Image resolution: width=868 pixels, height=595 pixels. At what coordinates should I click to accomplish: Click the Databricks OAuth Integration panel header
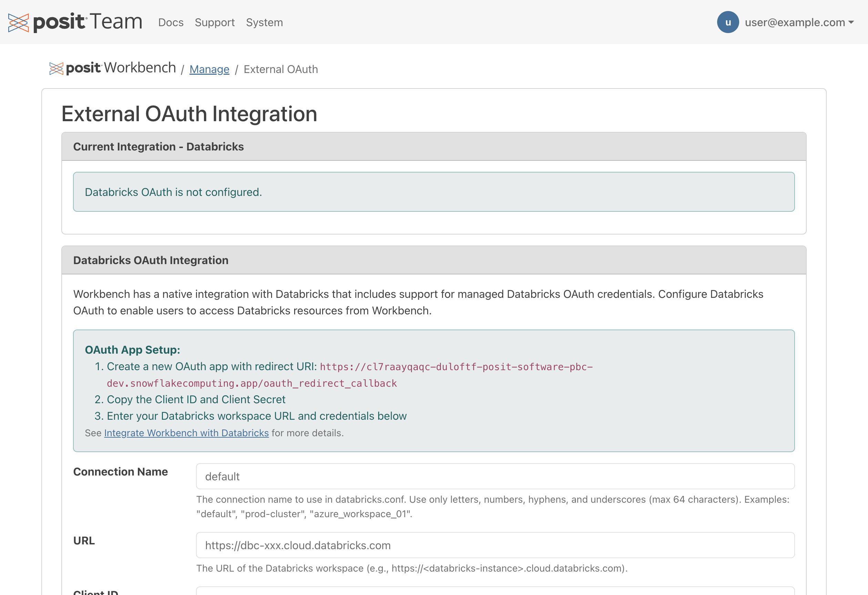[151, 260]
